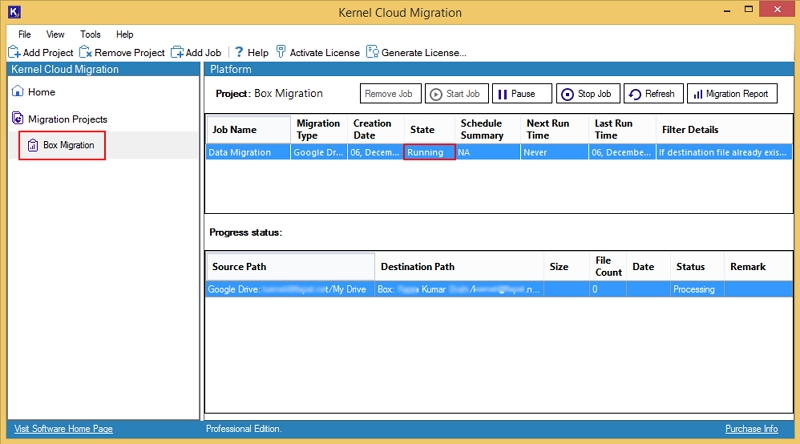The width and height of the screenshot is (800, 444).
Task: Click the Running state cell
Action: [x=429, y=152]
